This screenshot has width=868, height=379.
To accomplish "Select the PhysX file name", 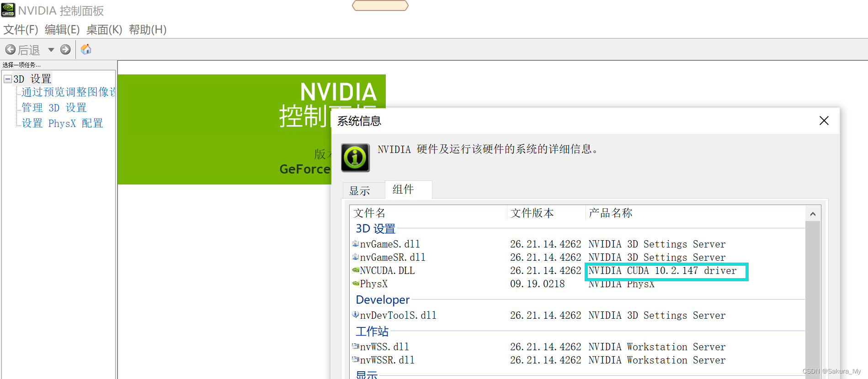I will pyautogui.click(x=374, y=284).
